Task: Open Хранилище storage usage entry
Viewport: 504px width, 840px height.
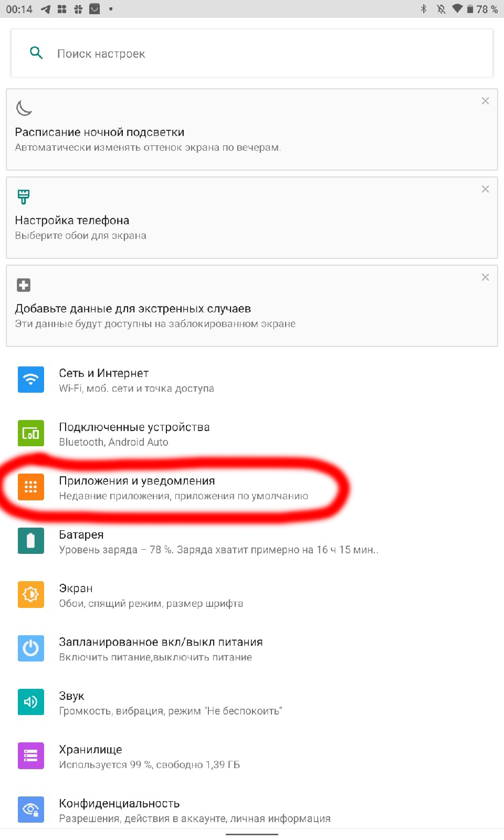Action: click(x=252, y=756)
